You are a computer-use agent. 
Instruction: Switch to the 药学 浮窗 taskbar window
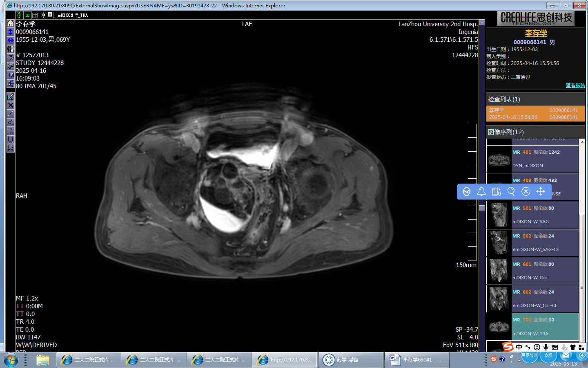click(350, 360)
